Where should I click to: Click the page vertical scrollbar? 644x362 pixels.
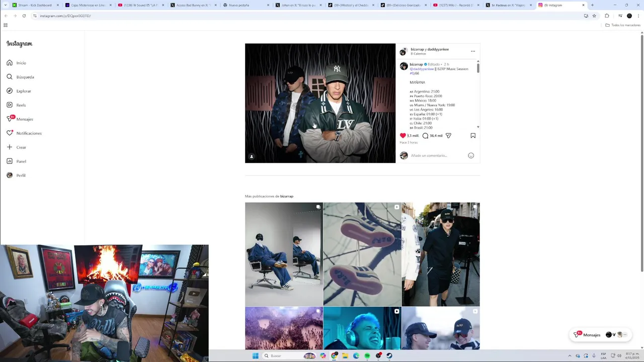click(642, 154)
